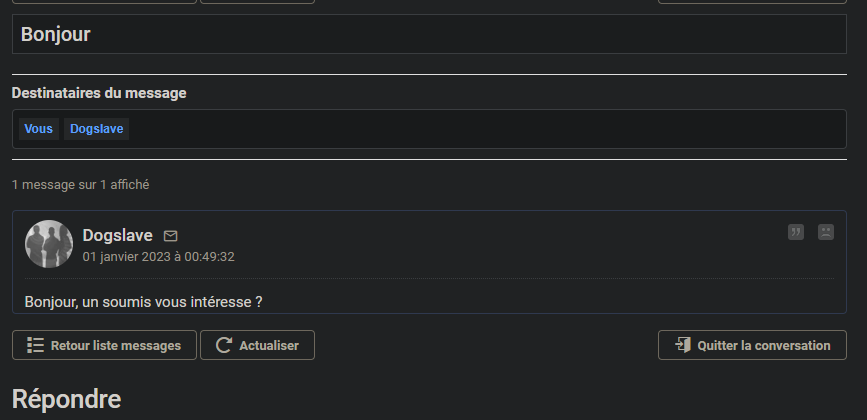Click the 1 message sur 1 affiché counter
867x420 pixels.
pos(81,185)
